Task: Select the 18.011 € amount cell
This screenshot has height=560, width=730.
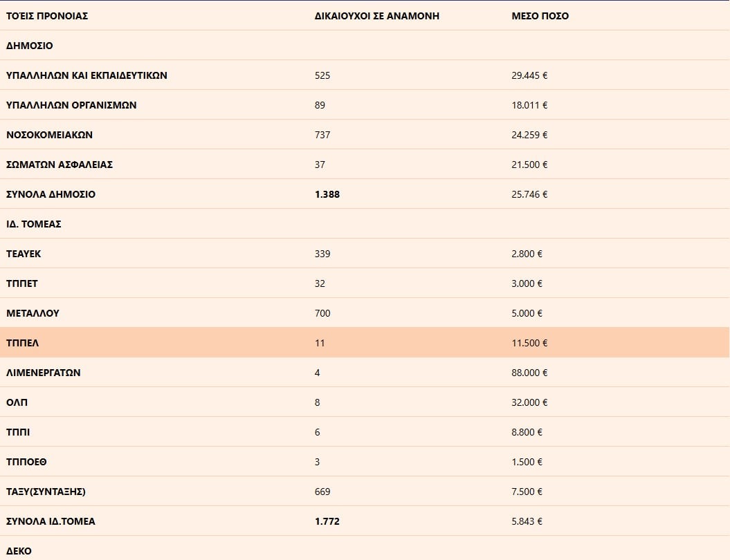Action: 529,105
